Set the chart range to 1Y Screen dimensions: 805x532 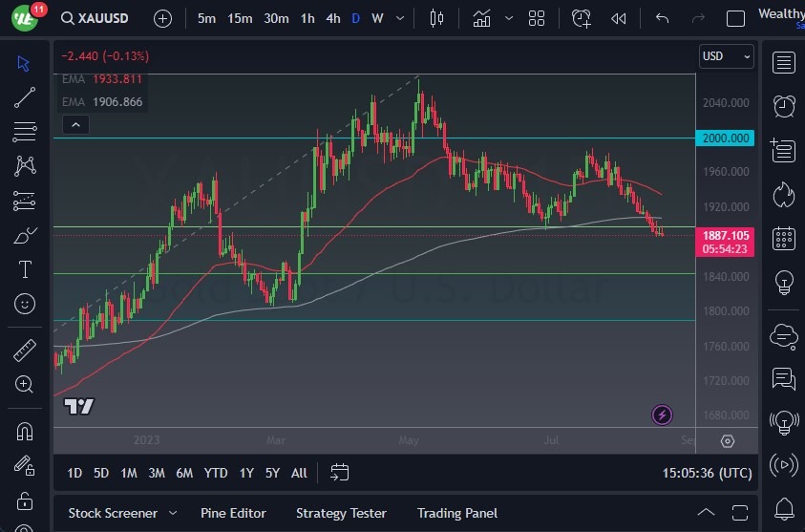(x=246, y=473)
